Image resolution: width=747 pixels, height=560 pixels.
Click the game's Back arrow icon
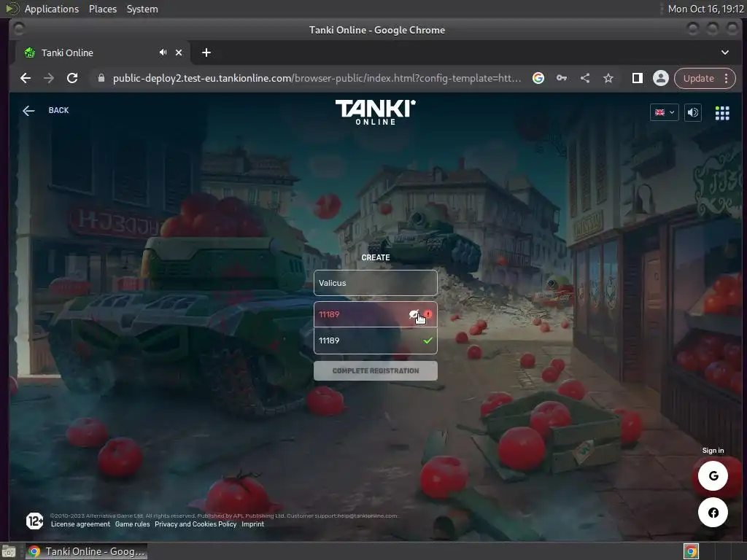click(28, 111)
